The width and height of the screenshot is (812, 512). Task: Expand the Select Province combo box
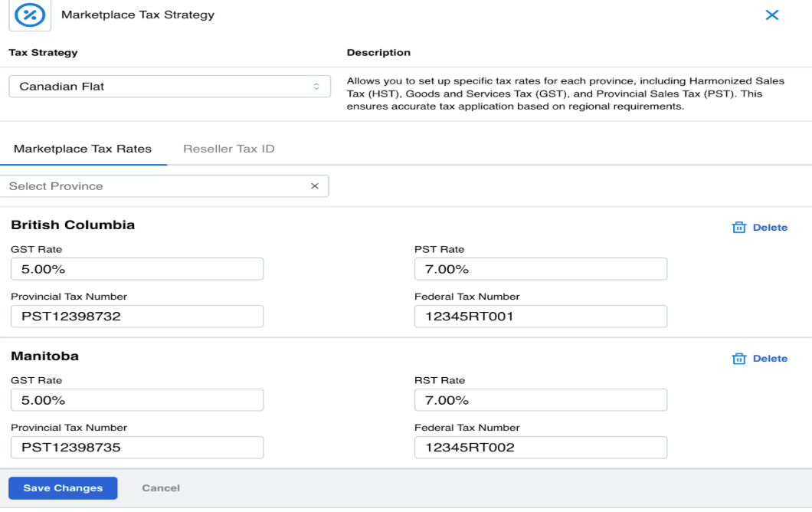click(x=153, y=186)
